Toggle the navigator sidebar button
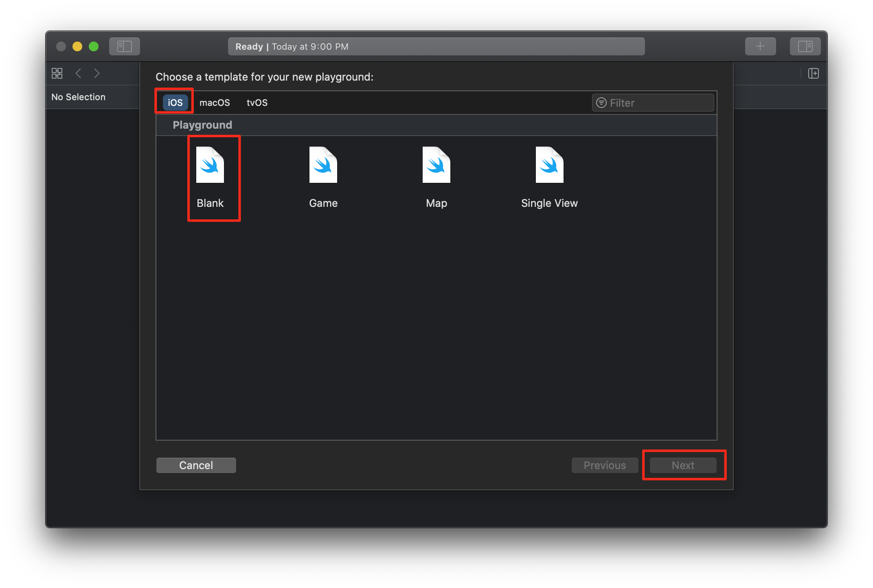Screen dimensions: 873x588 [125, 46]
